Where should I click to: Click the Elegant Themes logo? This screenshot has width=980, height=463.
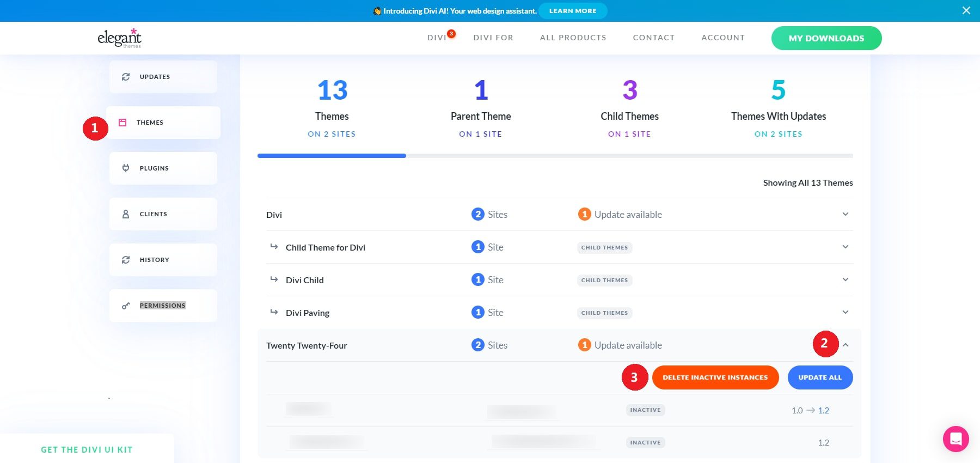tap(119, 38)
